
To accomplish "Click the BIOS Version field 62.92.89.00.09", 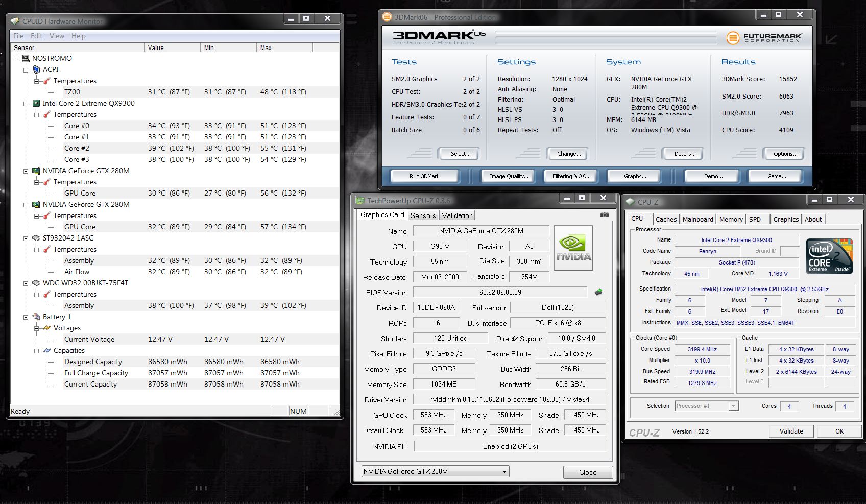I will click(500, 292).
